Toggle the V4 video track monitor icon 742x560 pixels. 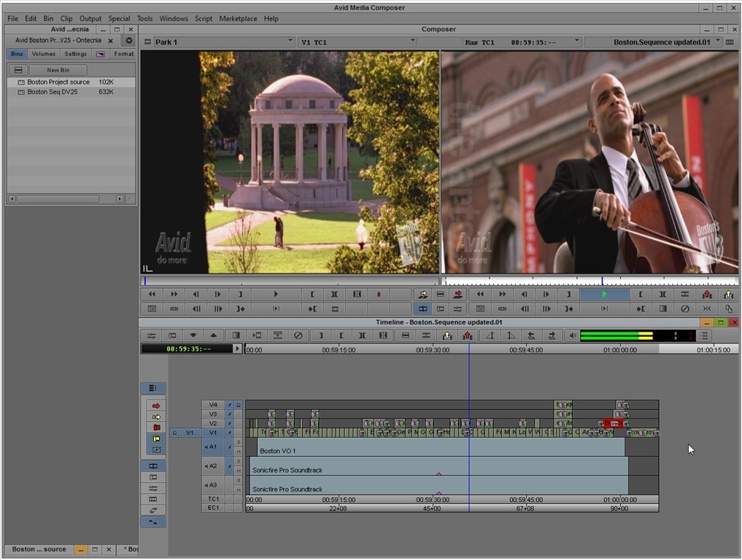(239, 405)
